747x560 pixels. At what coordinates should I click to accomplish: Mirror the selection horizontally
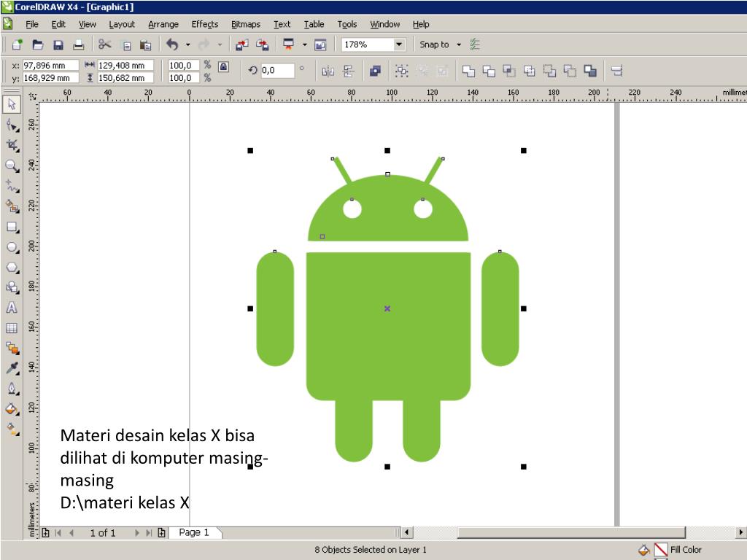[328, 71]
